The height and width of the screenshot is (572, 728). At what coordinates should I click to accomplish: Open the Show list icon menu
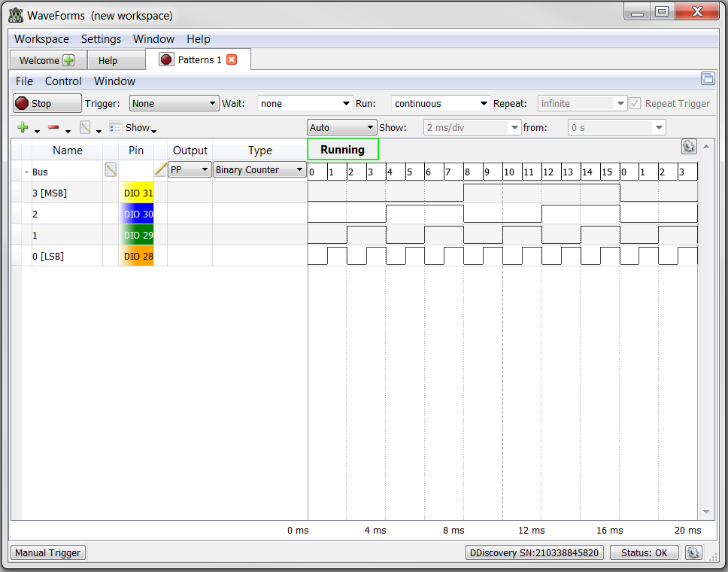click(116, 127)
